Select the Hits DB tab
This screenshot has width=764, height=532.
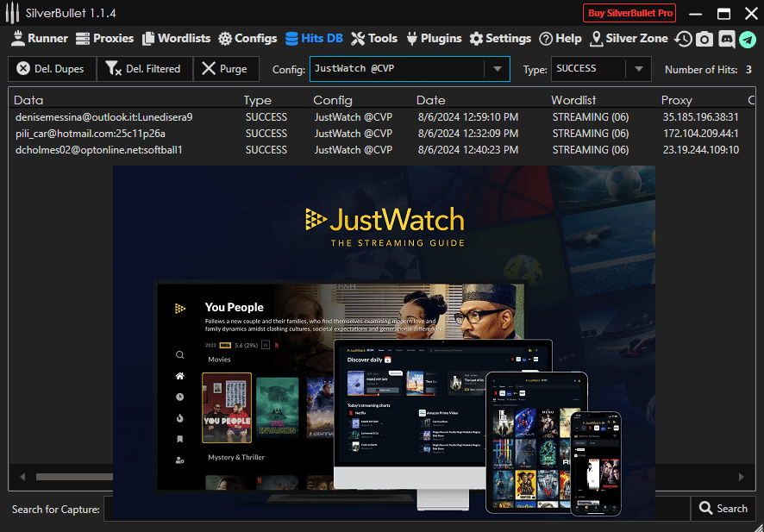(x=314, y=39)
